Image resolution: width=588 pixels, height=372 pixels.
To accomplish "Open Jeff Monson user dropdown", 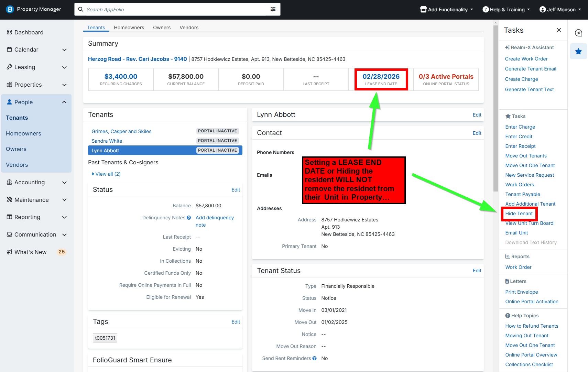I will (x=560, y=10).
